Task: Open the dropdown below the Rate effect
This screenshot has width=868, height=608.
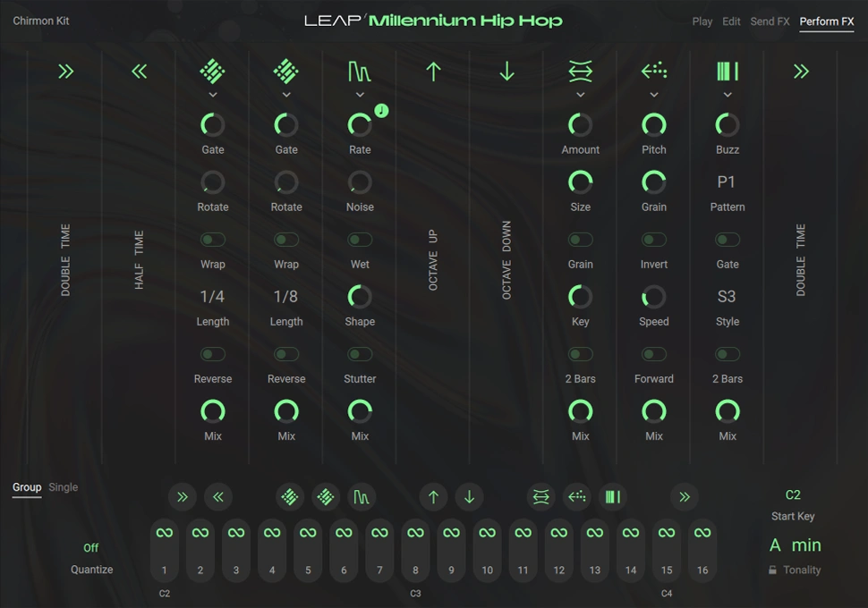Action: click(359, 93)
